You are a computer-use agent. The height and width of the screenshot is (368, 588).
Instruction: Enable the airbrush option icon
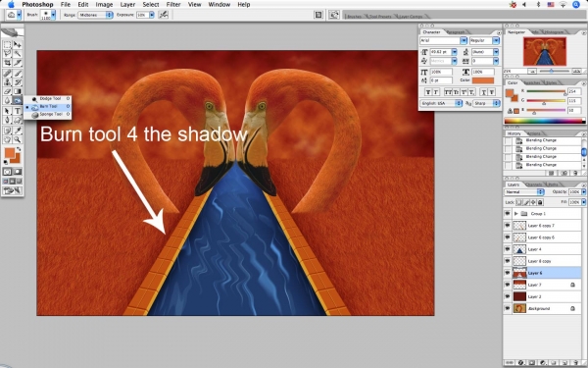pos(164,15)
